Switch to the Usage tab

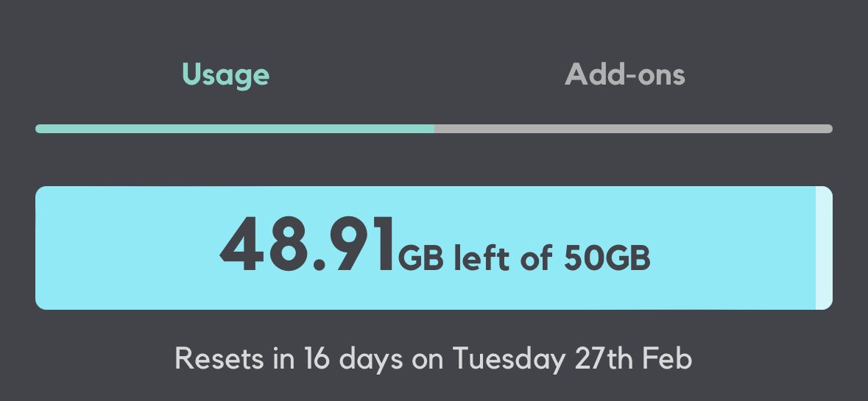pyautogui.click(x=225, y=74)
